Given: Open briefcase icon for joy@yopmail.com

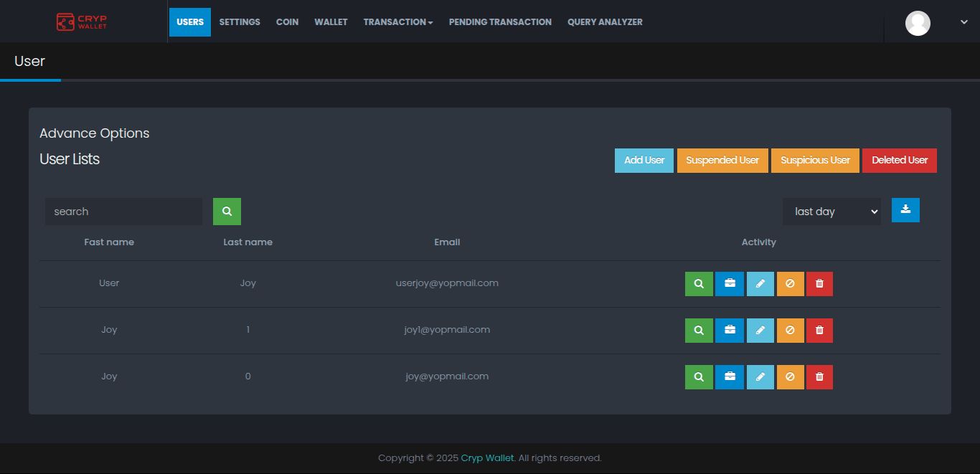Looking at the screenshot, I should 730,377.
